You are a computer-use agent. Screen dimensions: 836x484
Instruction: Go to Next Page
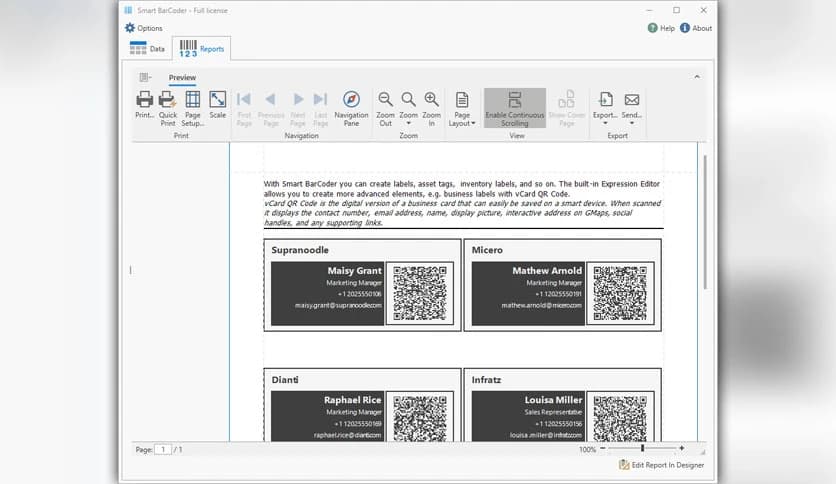[x=298, y=108]
